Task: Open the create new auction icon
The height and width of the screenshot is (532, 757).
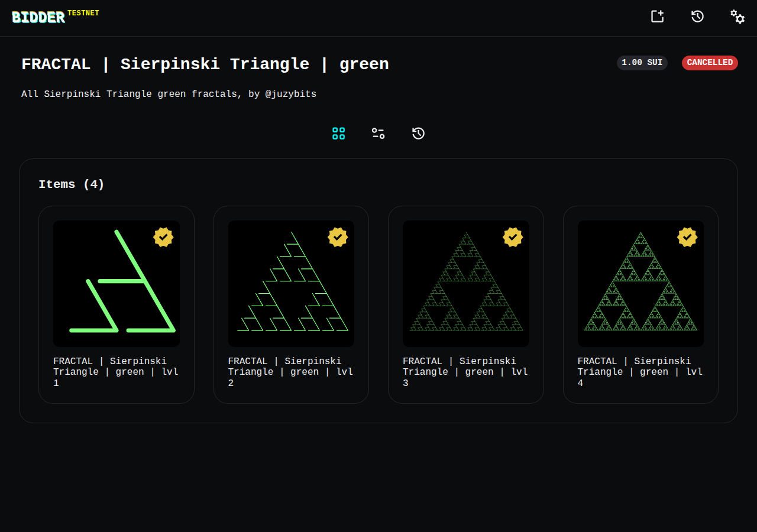Action: coord(658,17)
